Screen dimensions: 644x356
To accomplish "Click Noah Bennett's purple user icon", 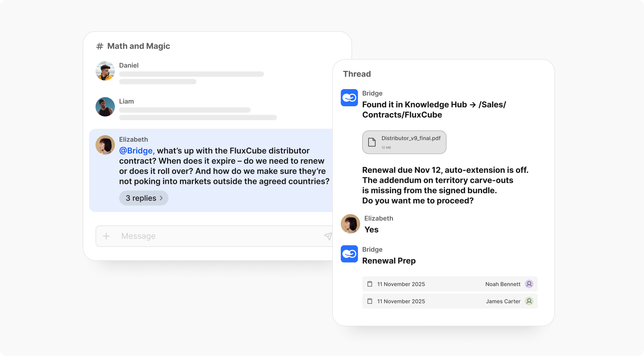I will click(529, 284).
